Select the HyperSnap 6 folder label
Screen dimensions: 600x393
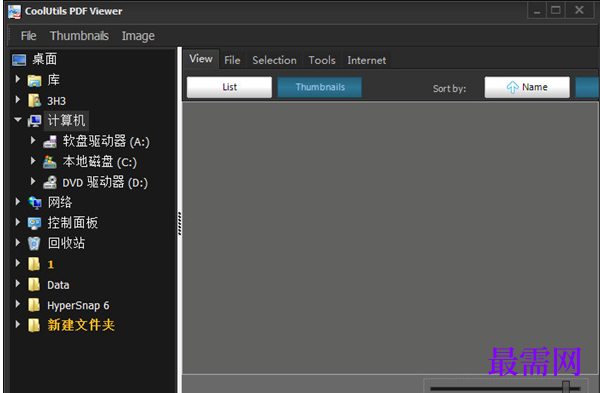(78, 305)
